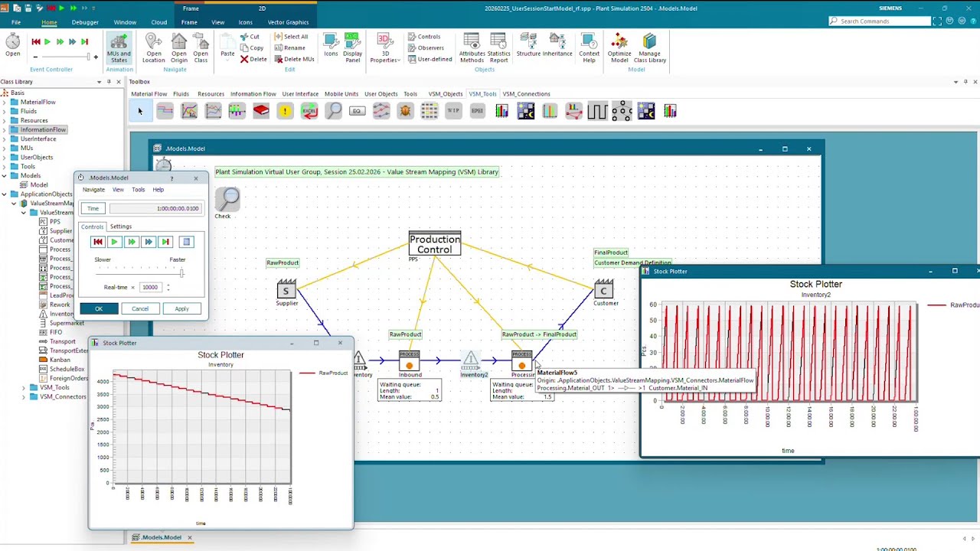
Task: Expand the Resources folder
Action: pos(5,120)
